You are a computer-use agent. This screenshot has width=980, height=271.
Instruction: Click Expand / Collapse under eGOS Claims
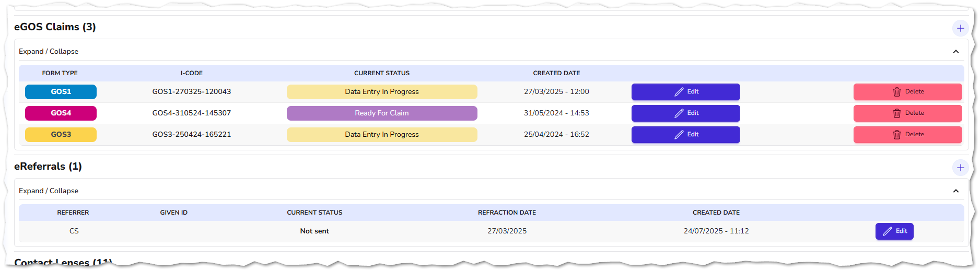point(49,52)
